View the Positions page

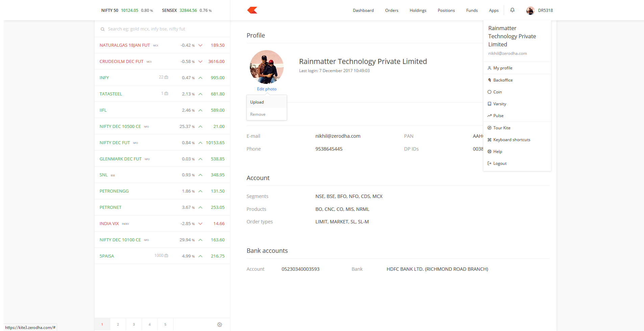pos(446,10)
